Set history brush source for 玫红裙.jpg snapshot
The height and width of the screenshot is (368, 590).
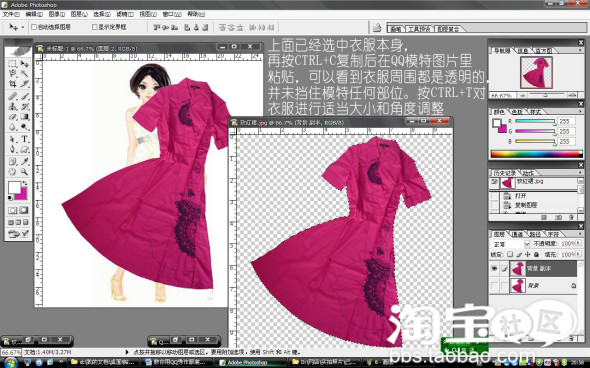pyautogui.click(x=494, y=182)
